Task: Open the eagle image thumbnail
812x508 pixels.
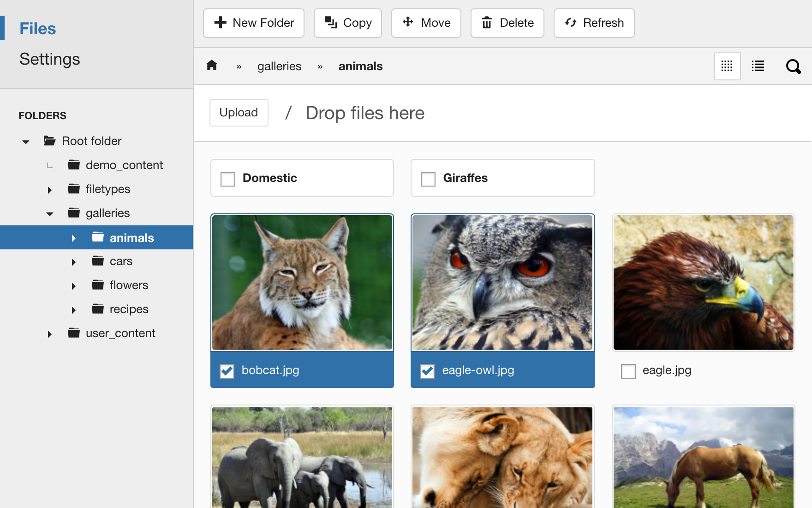Action: coord(703,283)
